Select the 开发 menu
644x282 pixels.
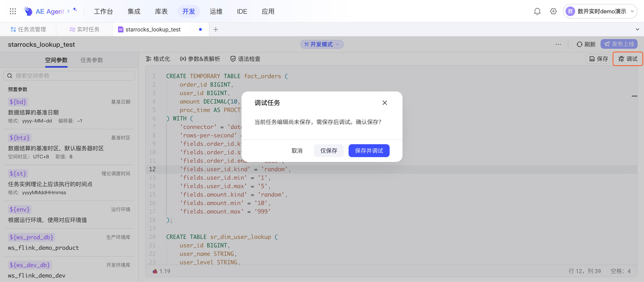(189, 11)
